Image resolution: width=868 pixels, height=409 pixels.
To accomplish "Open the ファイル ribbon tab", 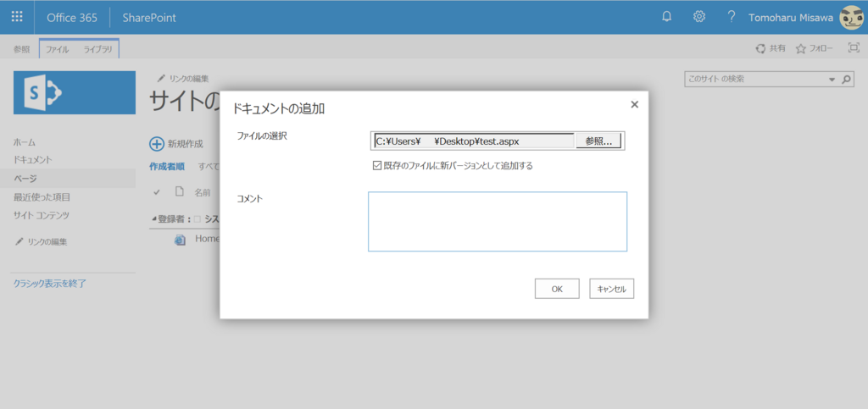I will point(57,49).
